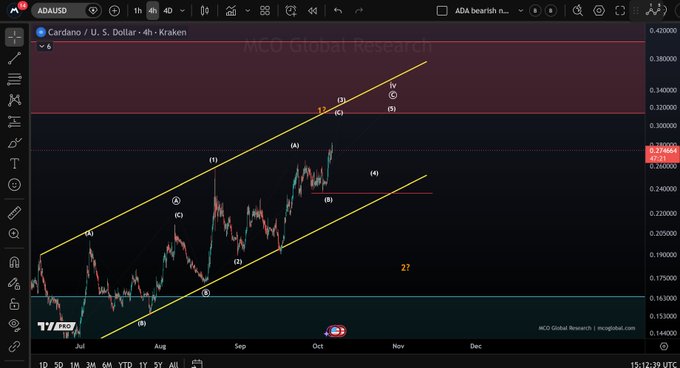
Task: Toggle magnet mode
Action: click(x=14, y=262)
